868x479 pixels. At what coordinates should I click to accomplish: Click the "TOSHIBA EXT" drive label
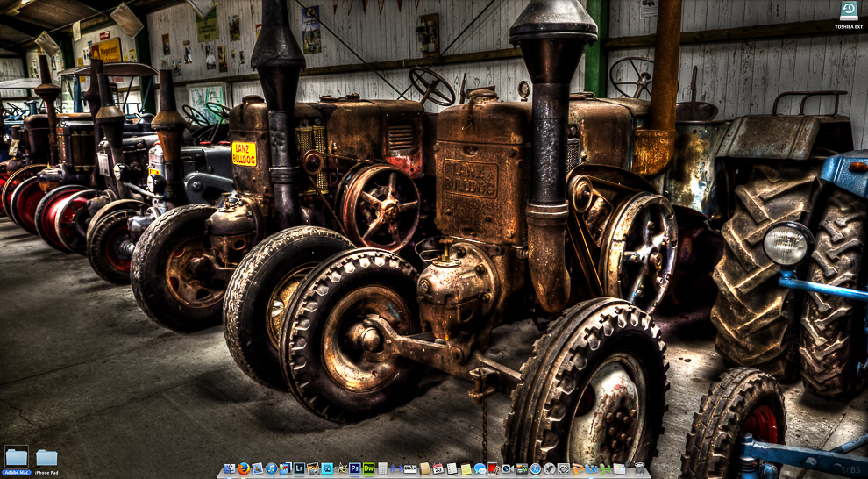(x=849, y=26)
